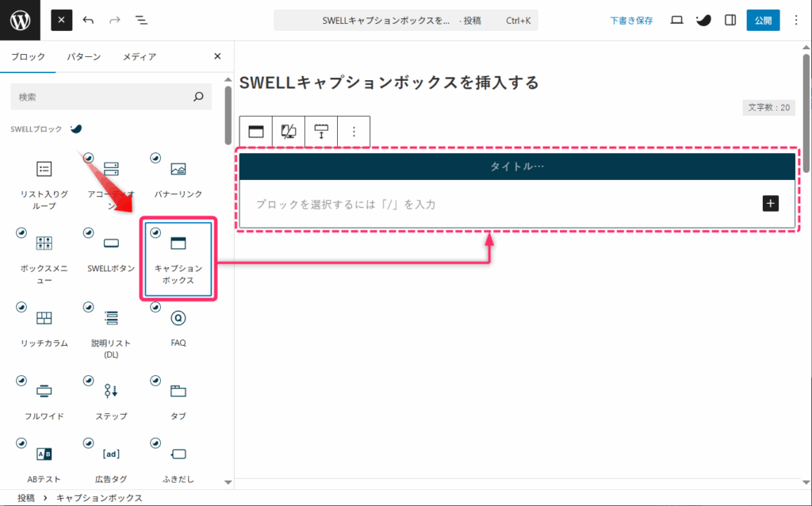Viewport: 812px width, 506px height.
Task: Open the document overview list
Action: pos(141,20)
